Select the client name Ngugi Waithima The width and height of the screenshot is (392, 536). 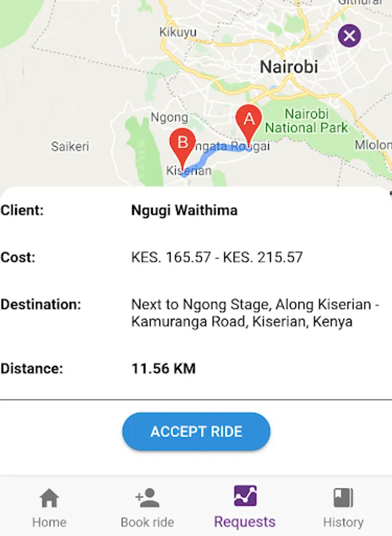(184, 210)
